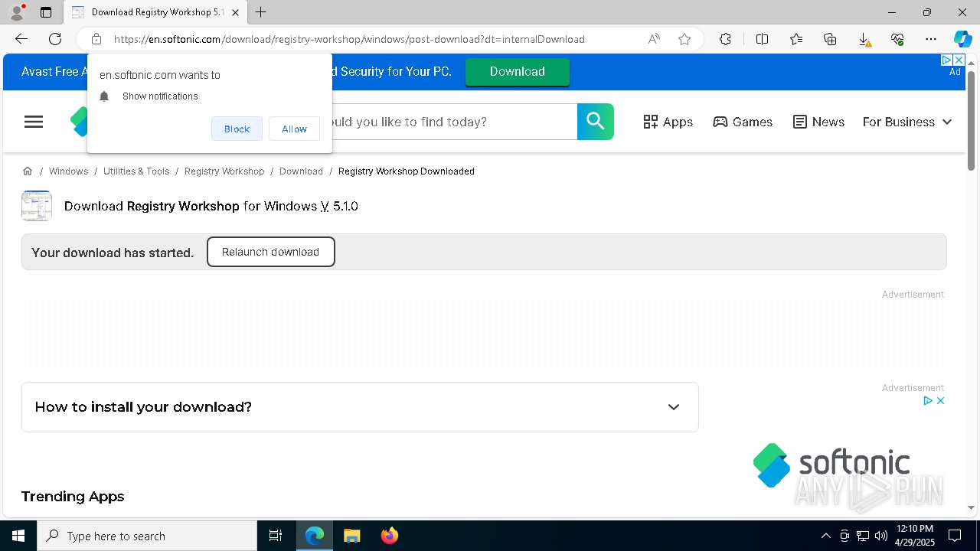Open Windows breadcrumb link
The image size is (980, 551).
(x=68, y=171)
